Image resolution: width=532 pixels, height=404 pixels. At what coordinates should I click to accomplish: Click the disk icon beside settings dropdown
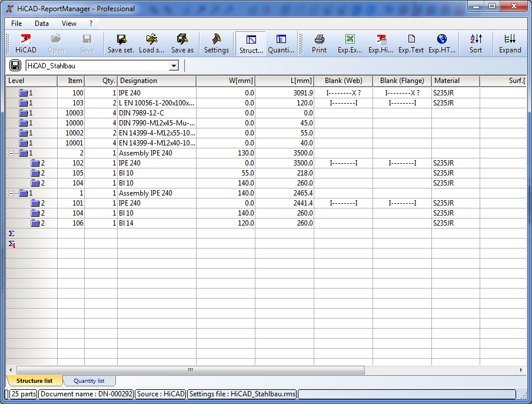(16, 66)
